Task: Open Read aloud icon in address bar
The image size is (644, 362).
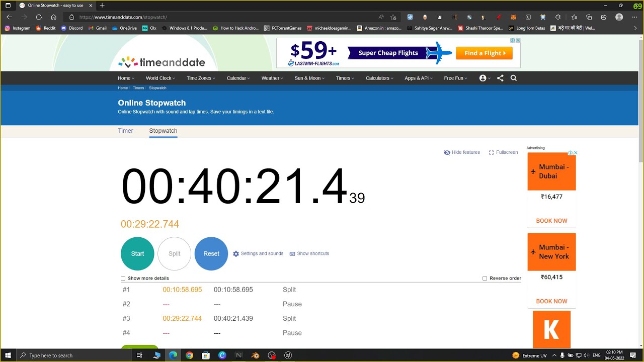Action: 381,17
